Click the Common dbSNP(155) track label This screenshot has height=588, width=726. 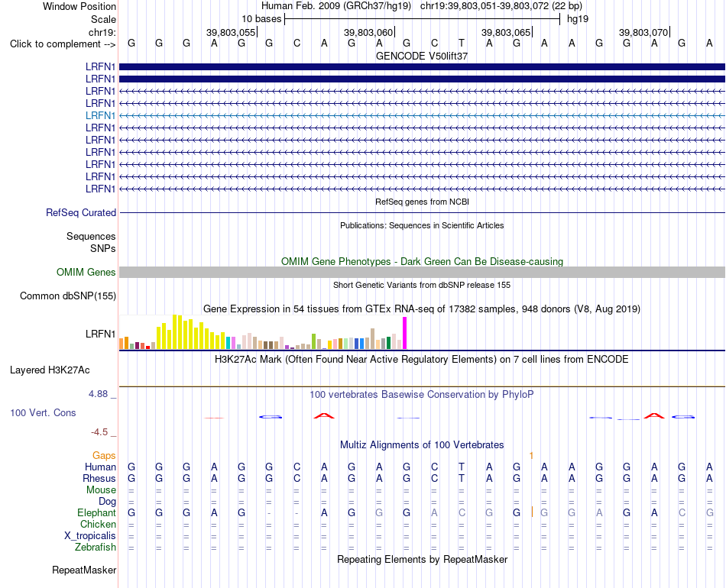[68, 296]
